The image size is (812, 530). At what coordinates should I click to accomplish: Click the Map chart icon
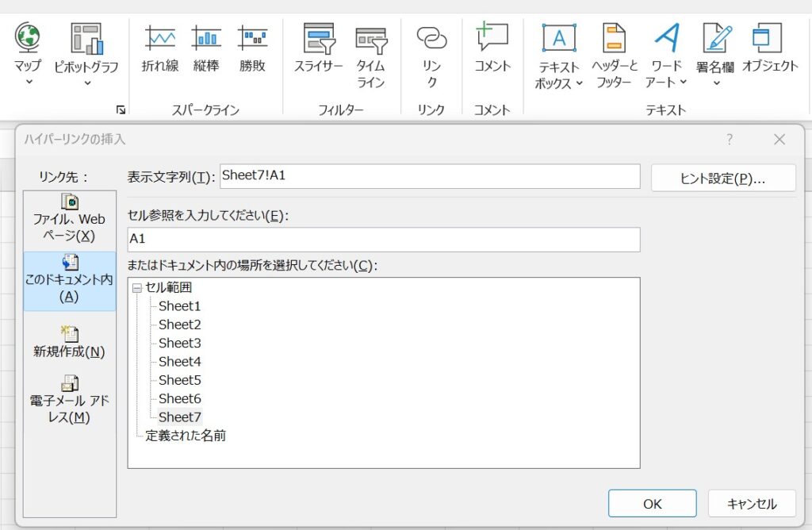coord(28,38)
